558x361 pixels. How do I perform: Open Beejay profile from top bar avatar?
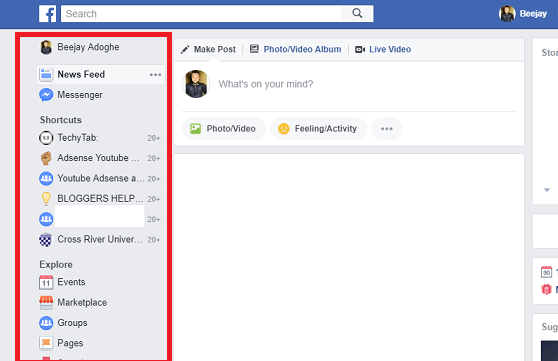507,14
